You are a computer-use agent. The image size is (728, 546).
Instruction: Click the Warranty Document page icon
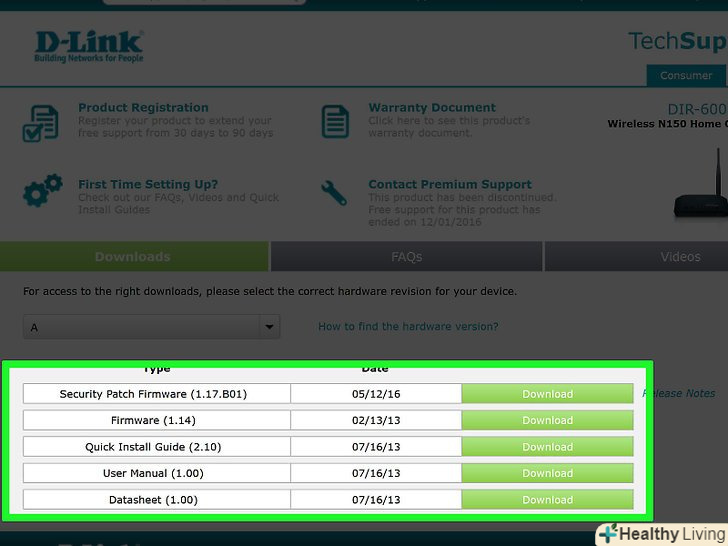click(335, 122)
